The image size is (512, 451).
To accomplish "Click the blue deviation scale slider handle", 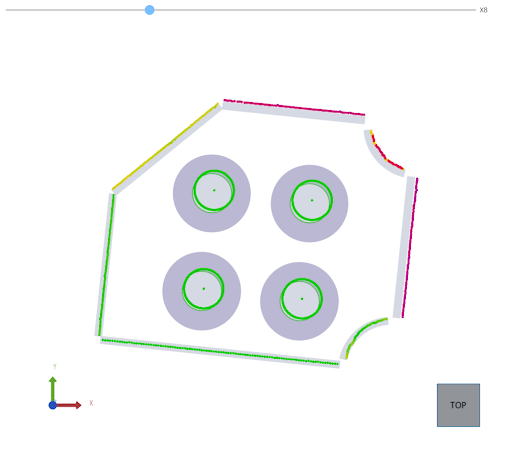I will coord(150,10).
